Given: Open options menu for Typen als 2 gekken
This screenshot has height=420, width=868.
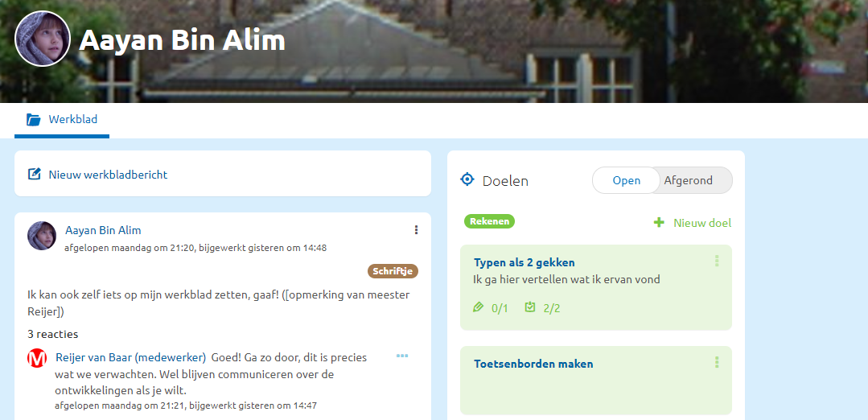Looking at the screenshot, I should click(716, 261).
